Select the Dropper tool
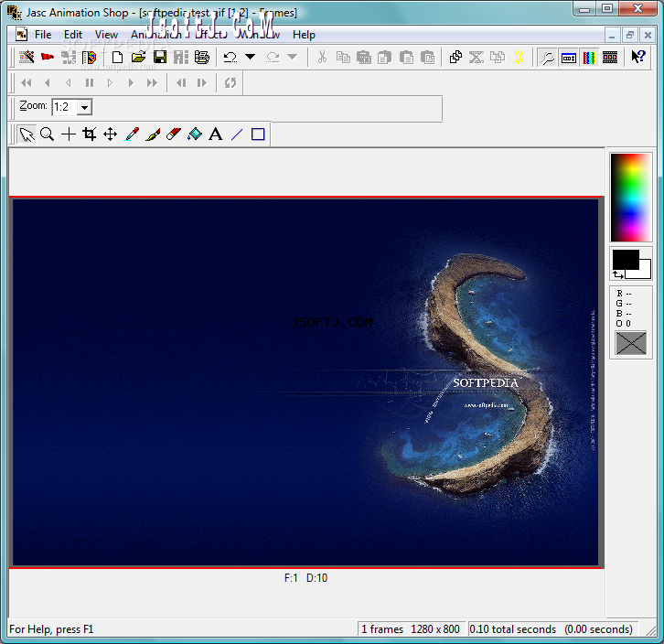Screen dimensions: 664x644 (132, 134)
